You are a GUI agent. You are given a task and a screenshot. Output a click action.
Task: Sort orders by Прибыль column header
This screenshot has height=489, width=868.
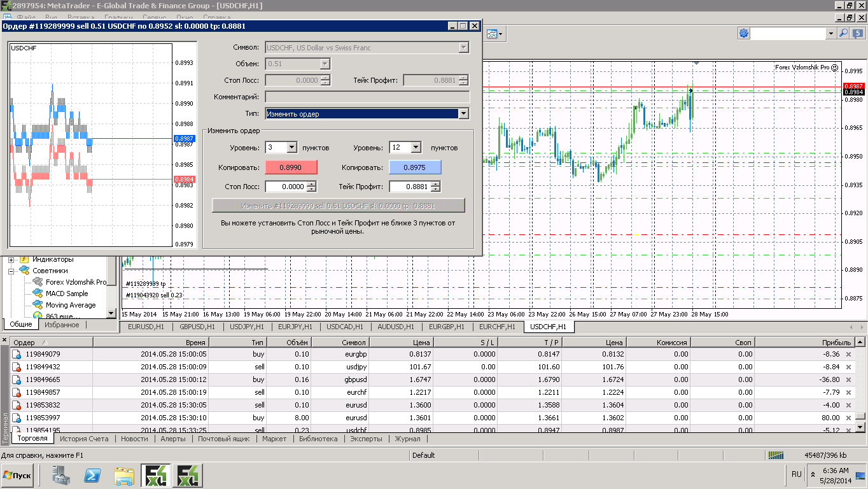point(804,343)
